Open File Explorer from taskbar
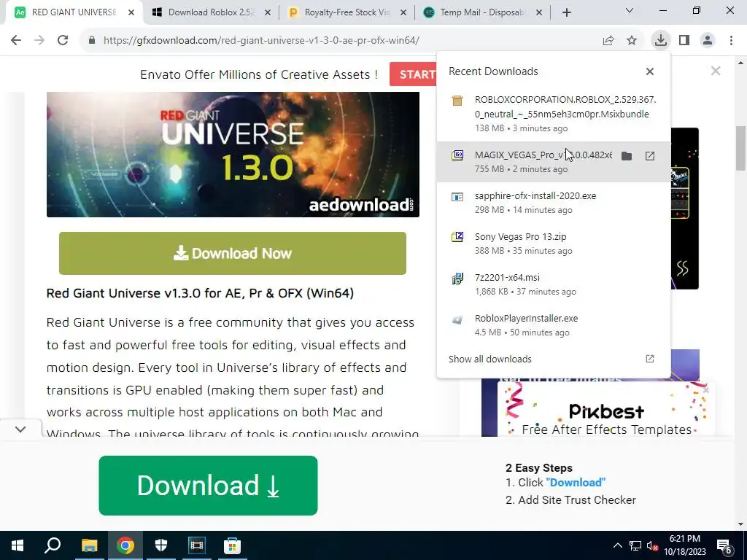 [x=89, y=545]
